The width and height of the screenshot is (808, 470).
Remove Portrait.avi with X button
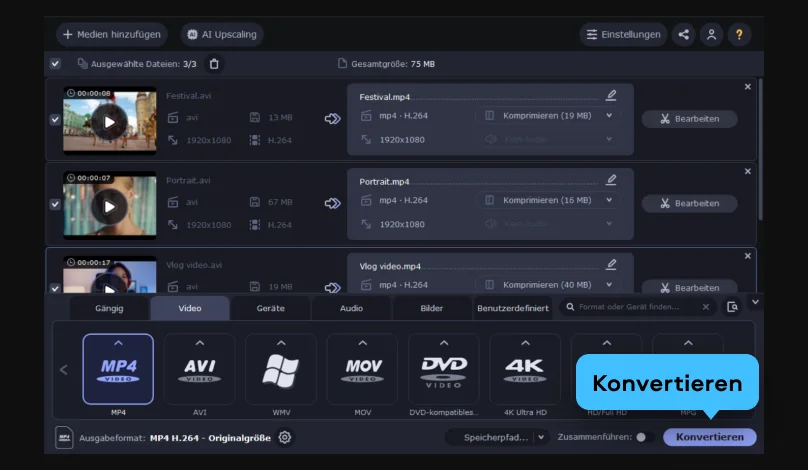748,171
